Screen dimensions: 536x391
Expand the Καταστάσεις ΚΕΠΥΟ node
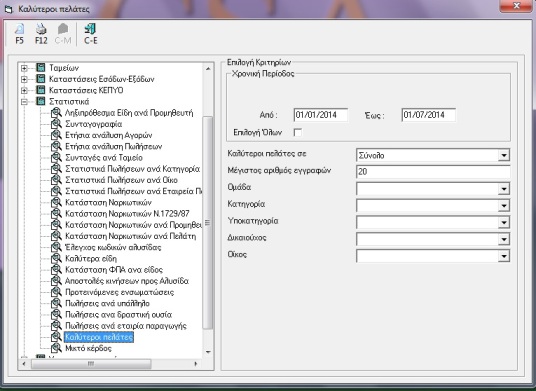click(24, 91)
